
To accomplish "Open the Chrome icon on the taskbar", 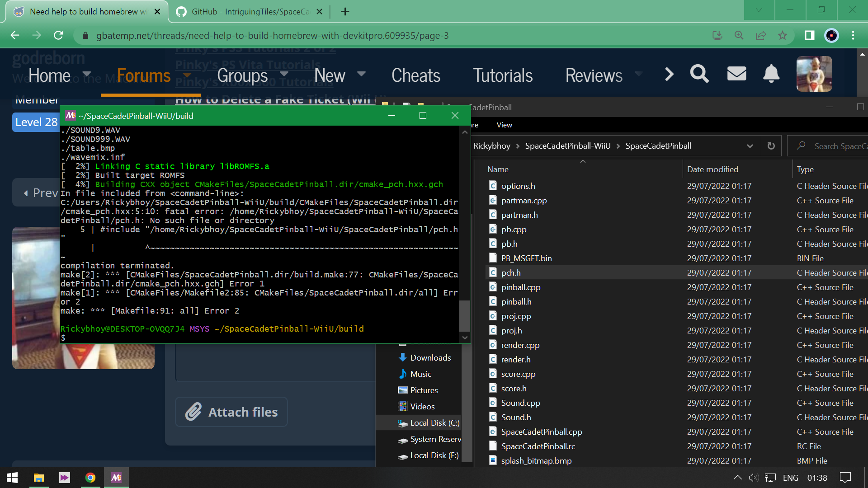I will tap(90, 478).
